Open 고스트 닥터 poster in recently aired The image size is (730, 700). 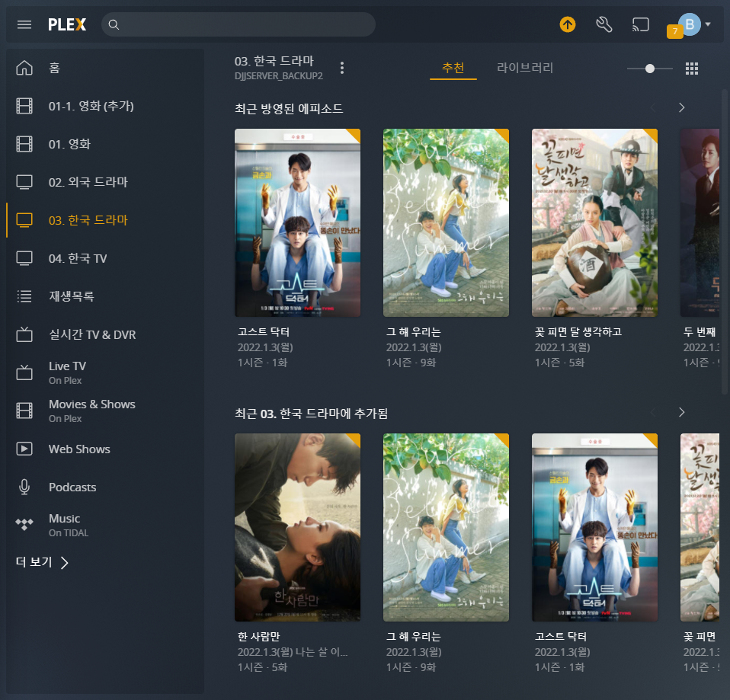pyautogui.click(x=297, y=223)
